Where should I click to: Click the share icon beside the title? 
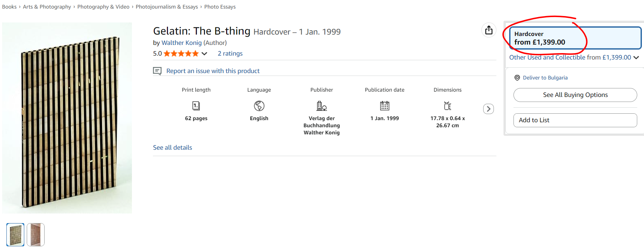pos(489,30)
